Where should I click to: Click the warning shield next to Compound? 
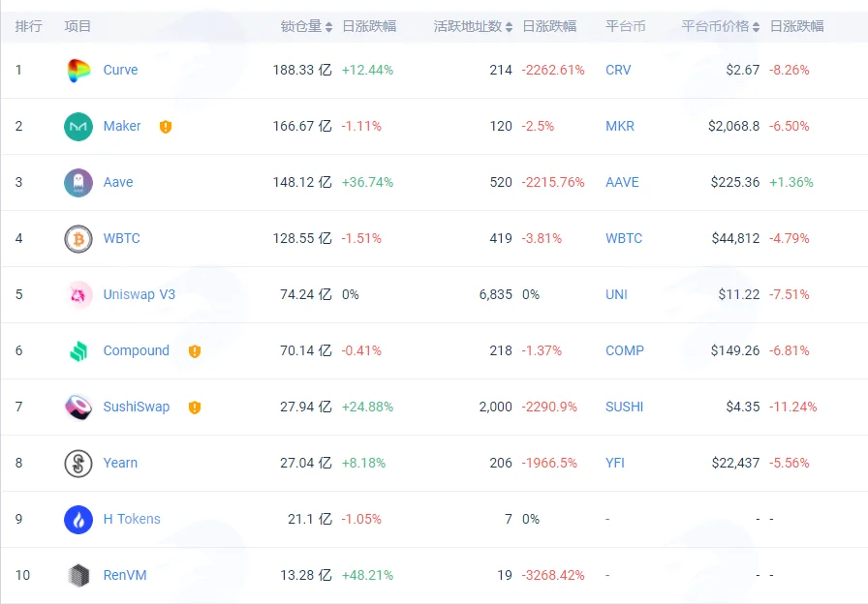coord(195,351)
